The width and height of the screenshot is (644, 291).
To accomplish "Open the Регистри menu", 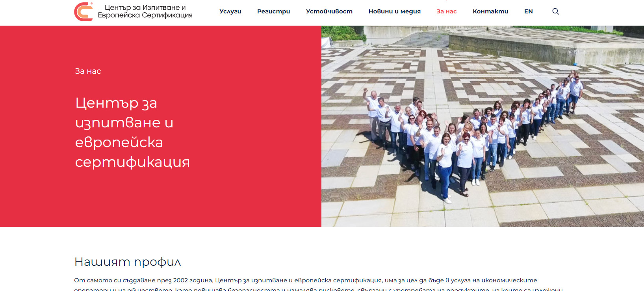I will [x=273, y=11].
